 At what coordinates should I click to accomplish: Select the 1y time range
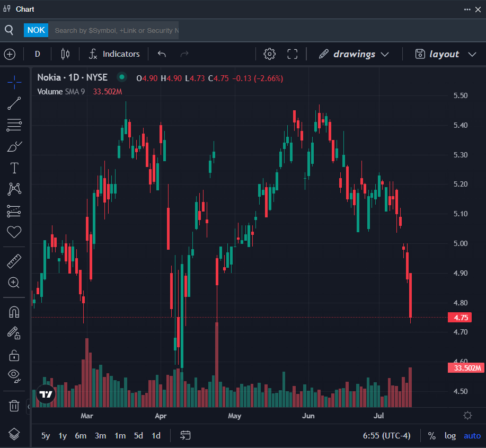[63, 436]
